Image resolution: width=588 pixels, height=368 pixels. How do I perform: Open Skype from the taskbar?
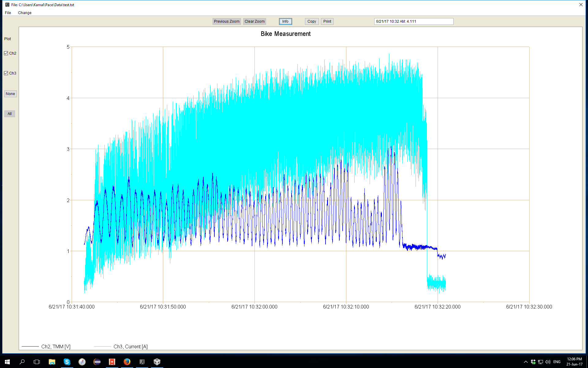tap(67, 362)
